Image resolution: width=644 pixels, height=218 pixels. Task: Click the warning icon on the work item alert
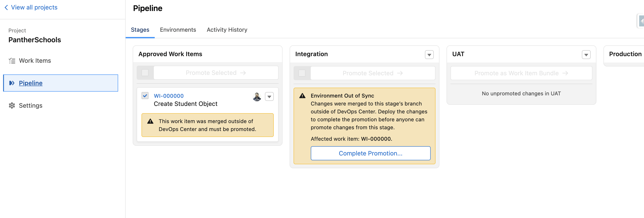(150, 121)
